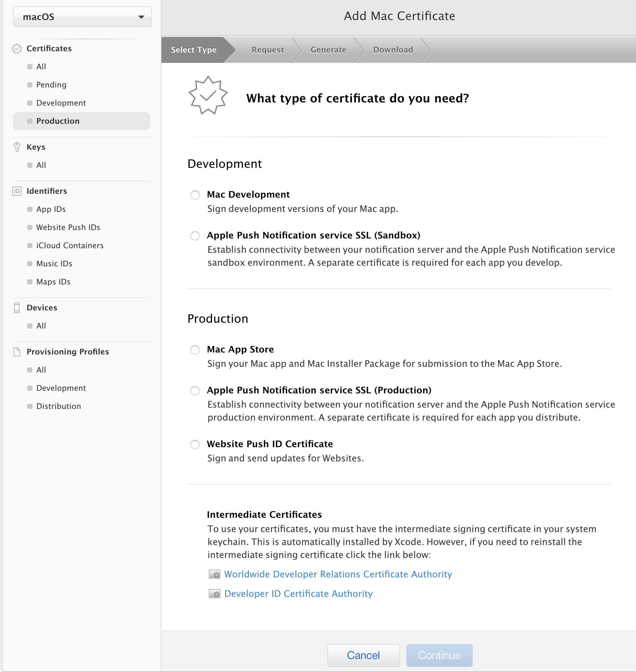The image size is (636, 672).
Task: Click the Keys icon in sidebar
Action: (x=17, y=147)
